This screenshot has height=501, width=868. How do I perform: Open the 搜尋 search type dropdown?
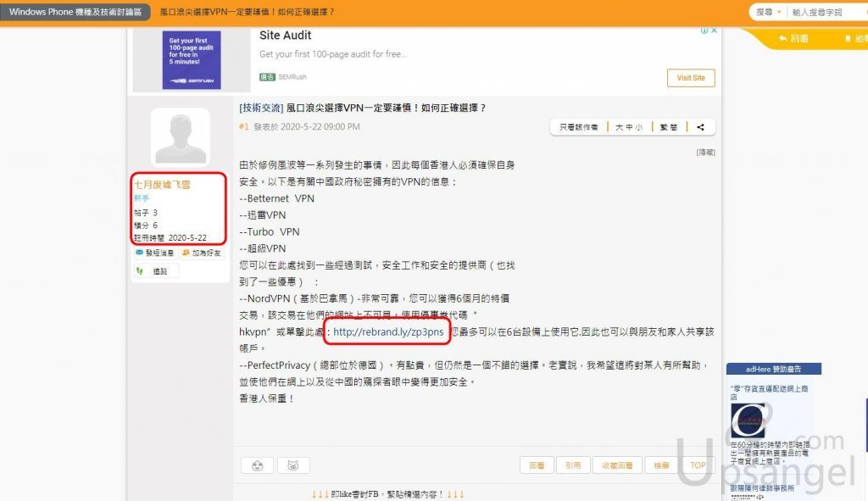pos(768,12)
